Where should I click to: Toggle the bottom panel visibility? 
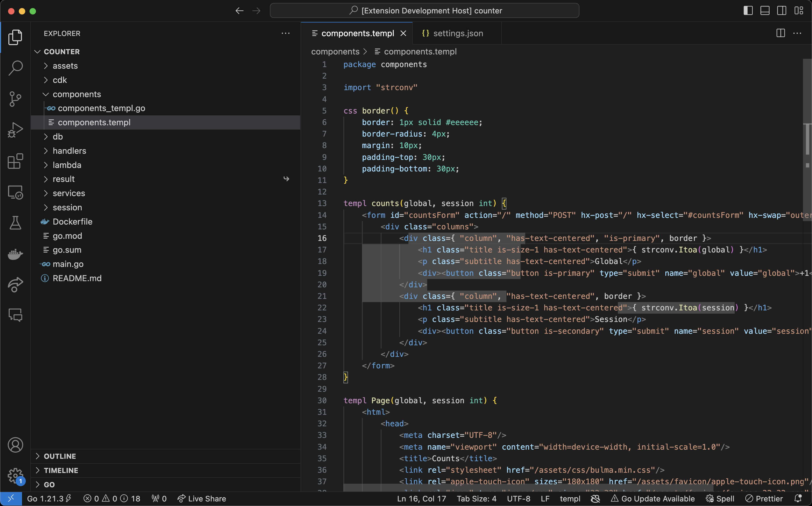pyautogui.click(x=764, y=10)
